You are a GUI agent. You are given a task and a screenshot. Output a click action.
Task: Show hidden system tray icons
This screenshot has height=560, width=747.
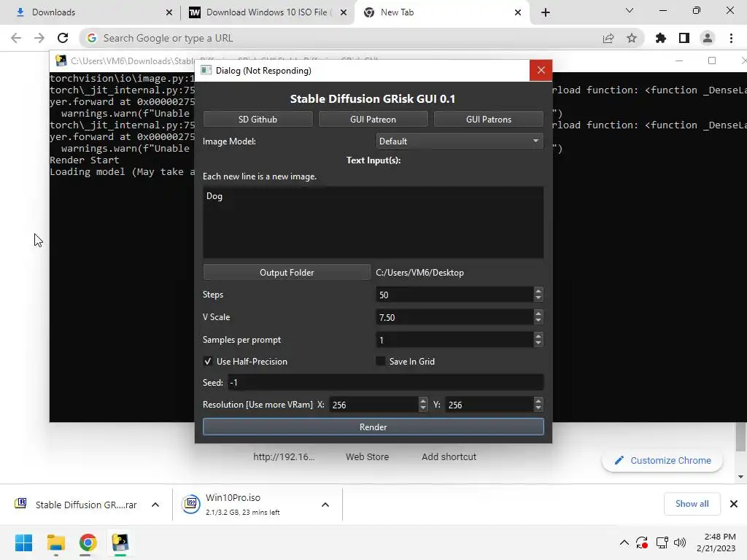(x=624, y=542)
